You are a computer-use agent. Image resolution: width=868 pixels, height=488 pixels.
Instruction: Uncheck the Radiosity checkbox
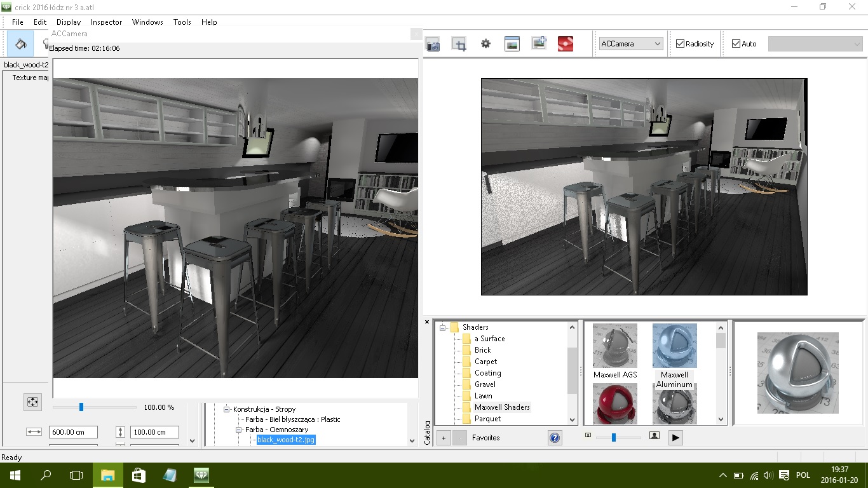click(x=680, y=44)
